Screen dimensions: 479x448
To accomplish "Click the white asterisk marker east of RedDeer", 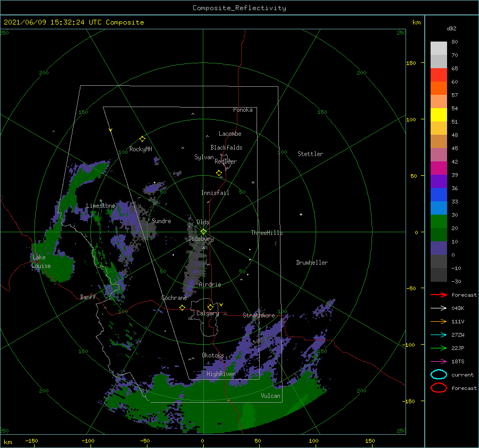I will tap(253, 183).
